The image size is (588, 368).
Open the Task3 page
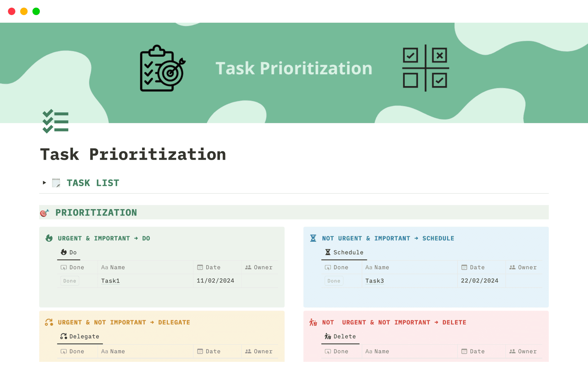(x=375, y=281)
